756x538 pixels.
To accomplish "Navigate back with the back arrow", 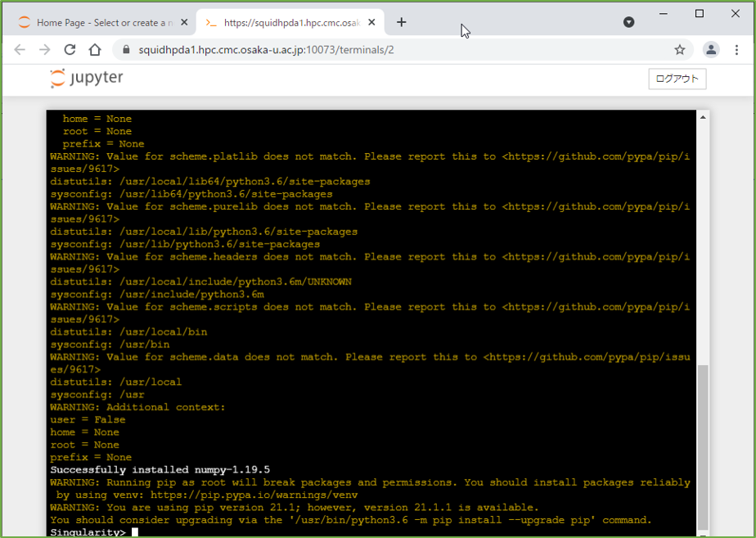I will tap(20, 50).
